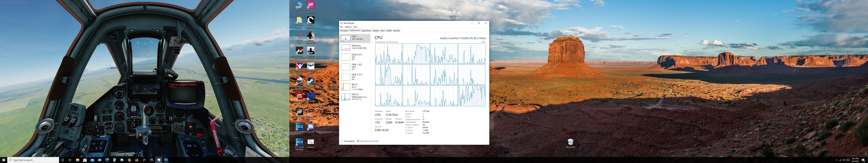The width and height of the screenshot is (868, 163).
Task: Click the 2260 threads value
Action: pyautogui.click(x=389, y=123)
